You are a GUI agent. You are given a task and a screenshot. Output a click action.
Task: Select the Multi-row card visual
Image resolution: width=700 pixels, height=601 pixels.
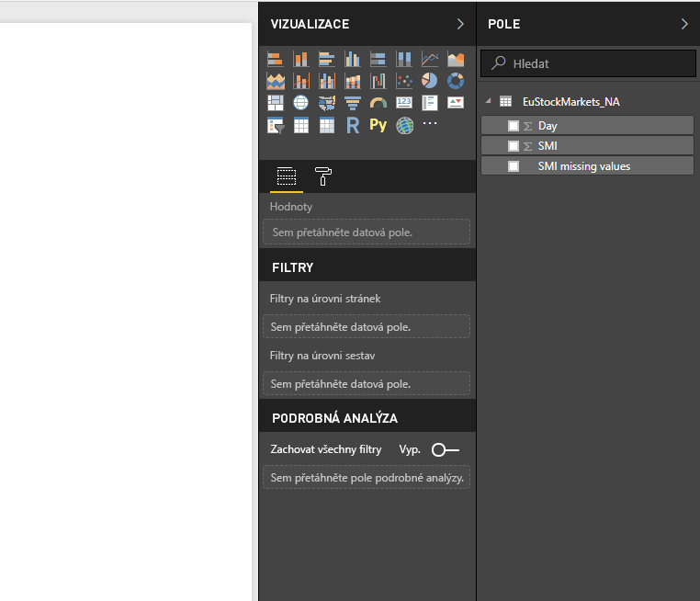430,103
